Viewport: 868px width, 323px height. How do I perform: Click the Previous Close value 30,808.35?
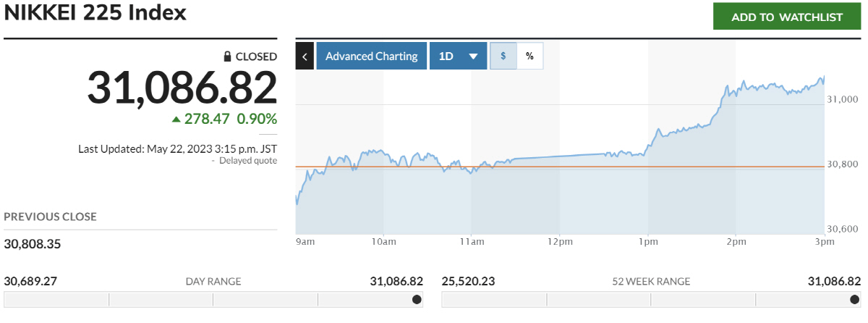pyautogui.click(x=33, y=244)
